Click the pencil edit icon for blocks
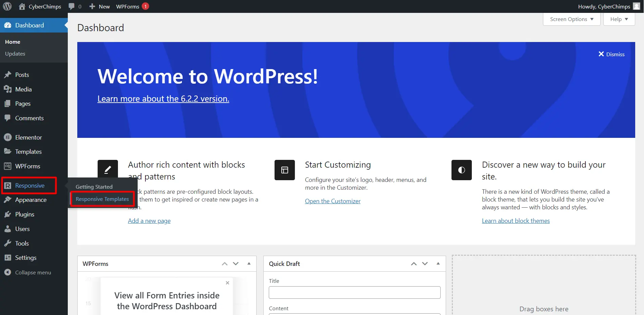The image size is (644, 315). 108,170
